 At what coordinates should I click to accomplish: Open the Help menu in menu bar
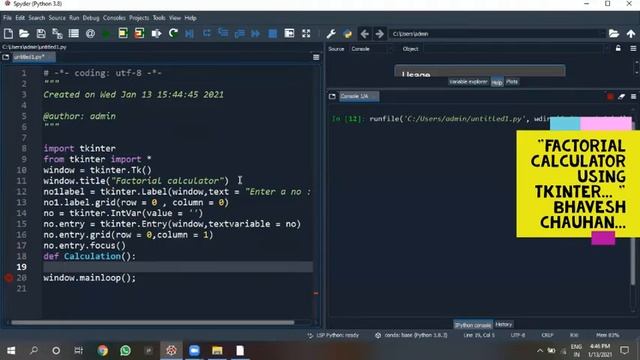click(190, 18)
